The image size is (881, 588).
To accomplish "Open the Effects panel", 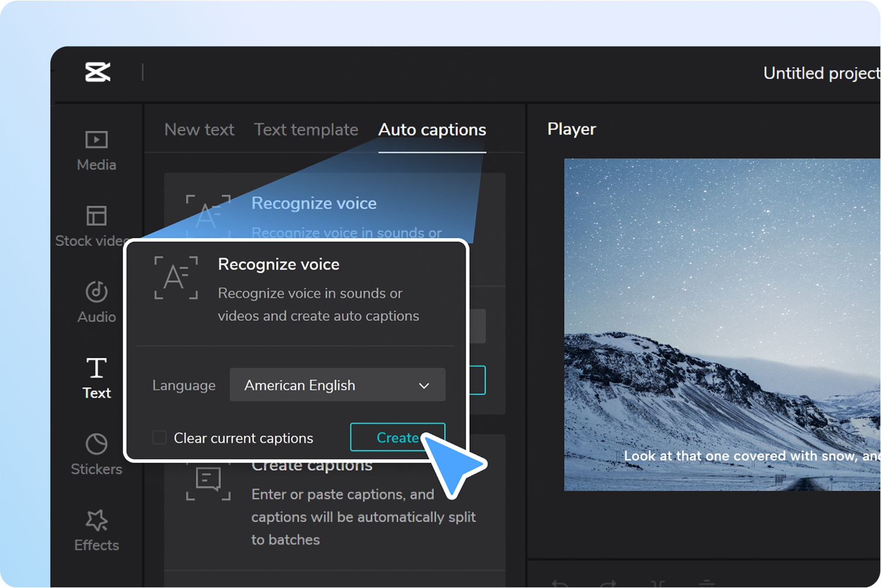I will pos(97,531).
